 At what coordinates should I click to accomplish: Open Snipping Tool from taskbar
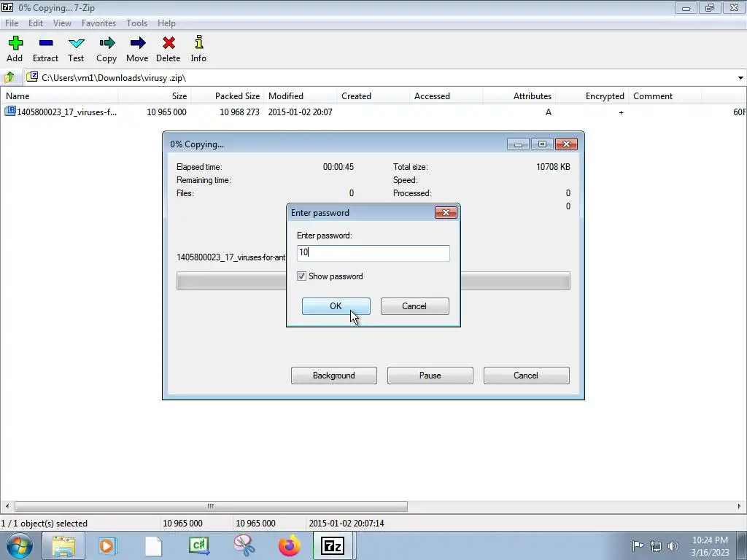point(244,545)
